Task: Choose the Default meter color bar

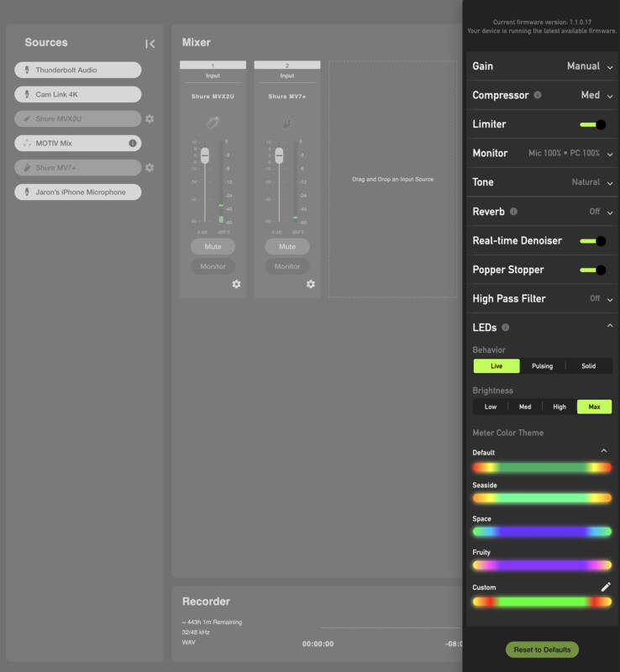Action: (x=542, y=468)
